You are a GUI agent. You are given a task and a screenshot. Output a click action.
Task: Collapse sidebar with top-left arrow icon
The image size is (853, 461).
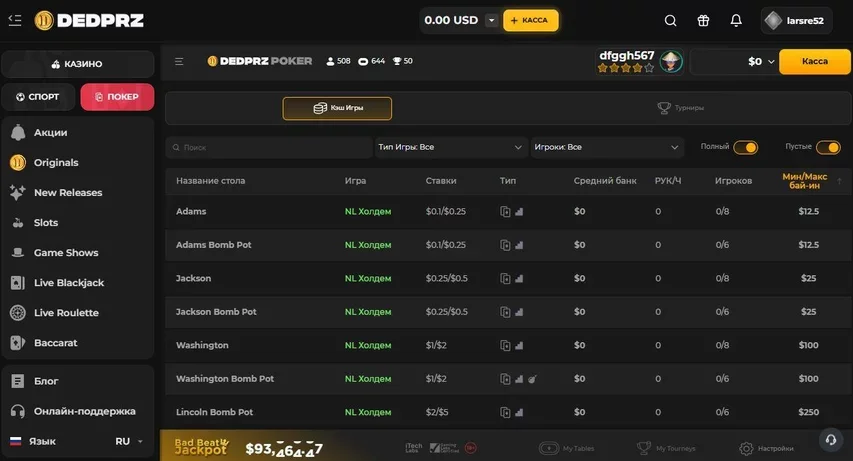(15, 21)
